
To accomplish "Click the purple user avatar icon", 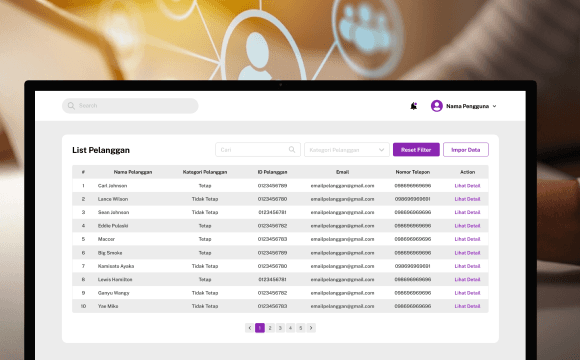I will pyautogui.click(x=437, y=106).
